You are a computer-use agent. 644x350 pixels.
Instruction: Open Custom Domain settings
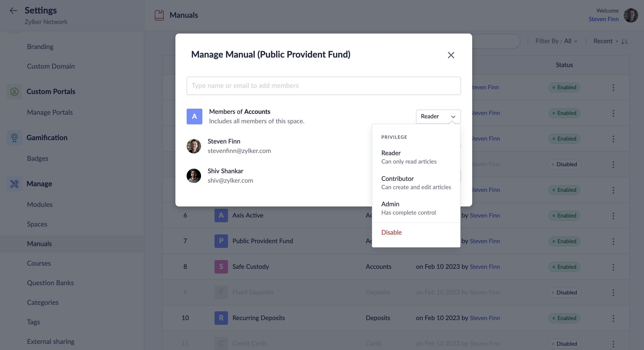(x=51, y=66)
